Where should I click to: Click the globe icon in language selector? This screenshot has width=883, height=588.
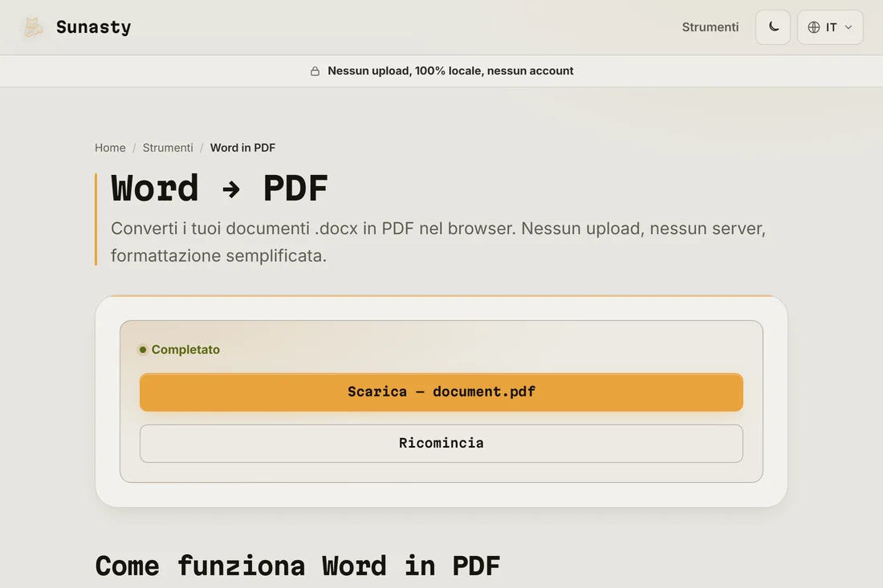pyautogui.click(x=814, y=27)
